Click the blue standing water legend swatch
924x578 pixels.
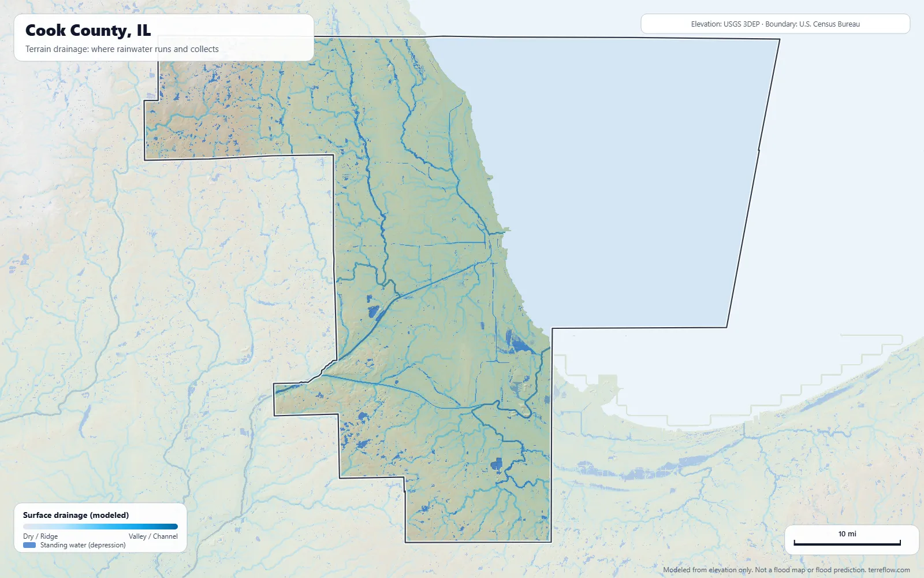(29, 545)
